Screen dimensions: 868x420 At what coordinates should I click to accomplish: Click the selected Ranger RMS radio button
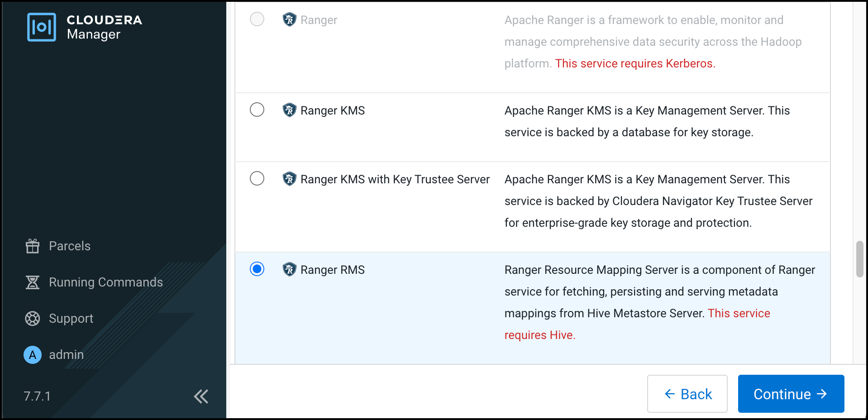click(x=257, y=269)
